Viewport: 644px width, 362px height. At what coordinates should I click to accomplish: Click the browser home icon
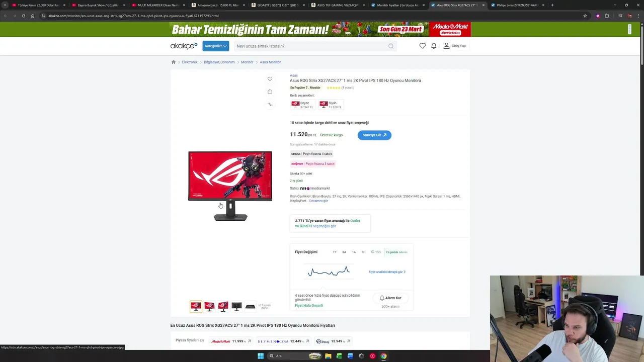33,16
